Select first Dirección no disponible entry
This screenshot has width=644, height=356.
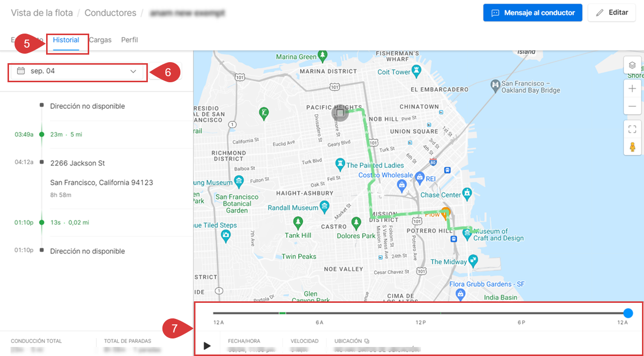88,106
